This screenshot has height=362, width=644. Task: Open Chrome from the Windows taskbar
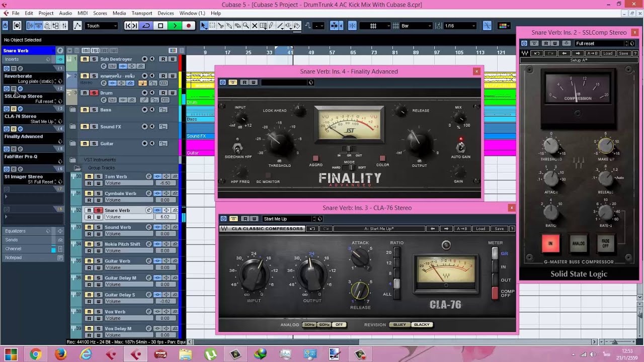tap(35, 354)
